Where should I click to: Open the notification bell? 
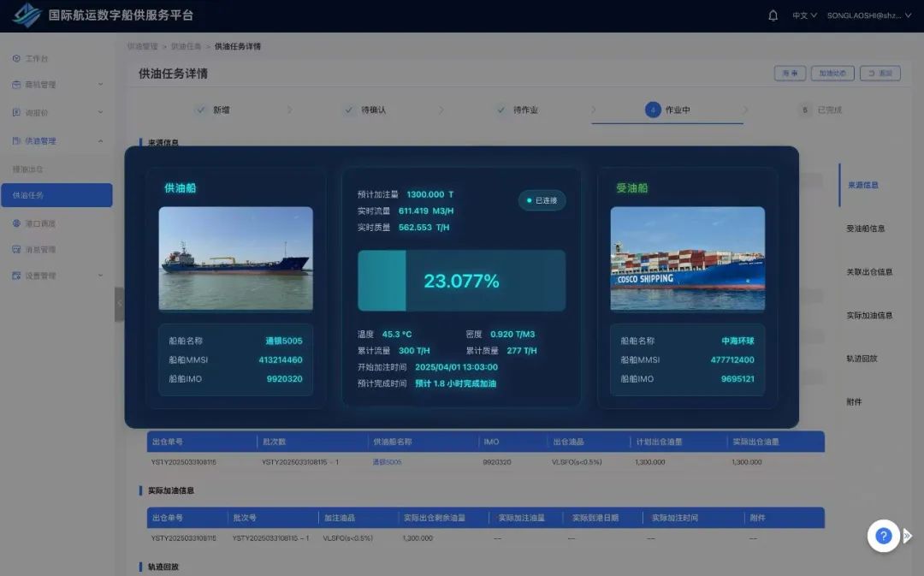(x=773, y=15)
